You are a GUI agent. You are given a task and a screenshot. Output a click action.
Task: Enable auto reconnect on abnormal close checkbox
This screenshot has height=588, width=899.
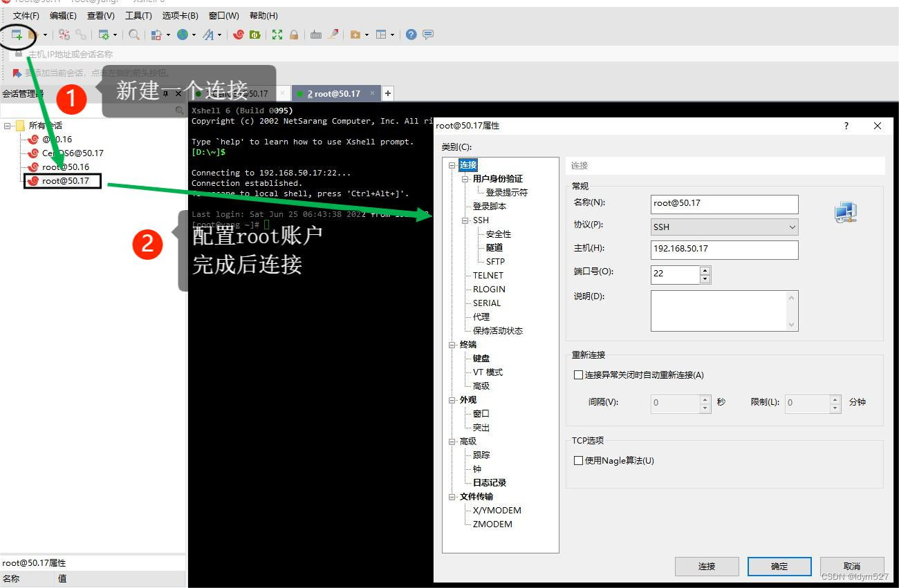[579, 375]
